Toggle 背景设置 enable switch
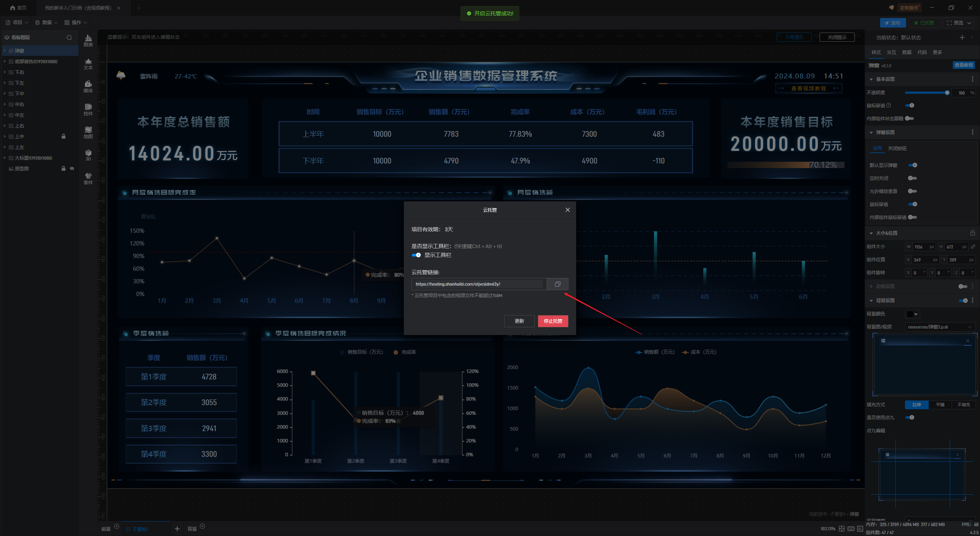The width and height of the screenshot is (980, 536). click(963, 300)
